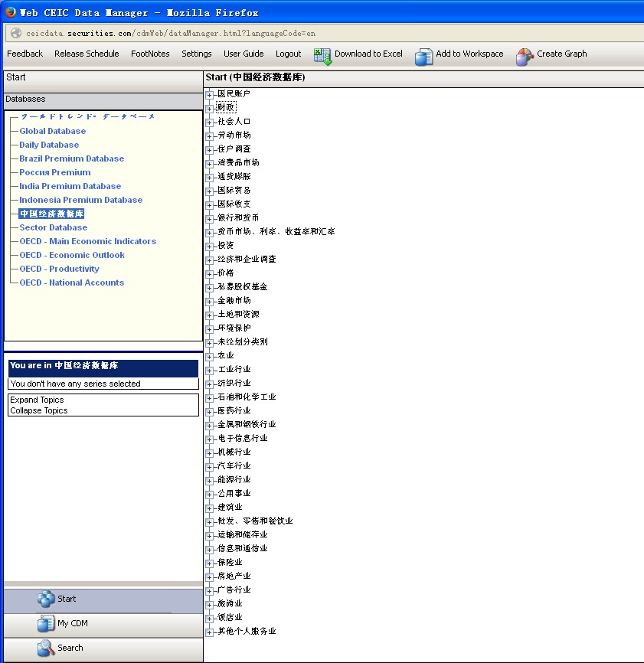Image resolution: width=644 pixels, height=663 pixels.
Task: Select the 通货膨胀 tree item
Action: [x=234, y=177]
